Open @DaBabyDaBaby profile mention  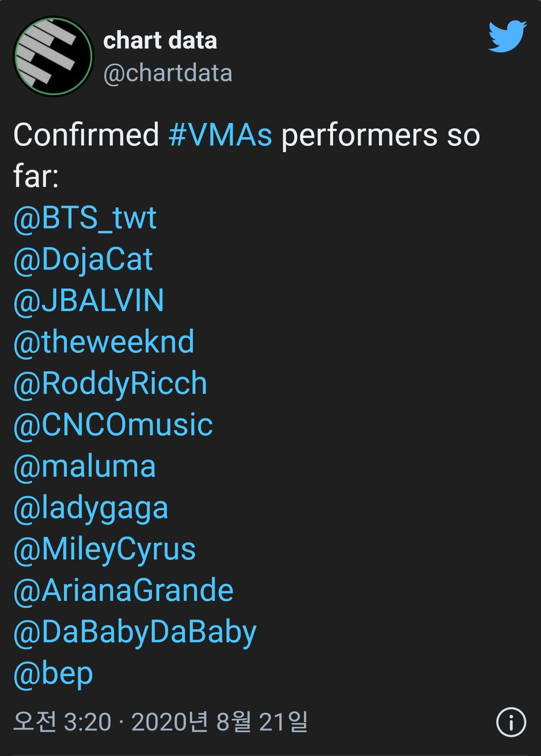tap(135, 632)
